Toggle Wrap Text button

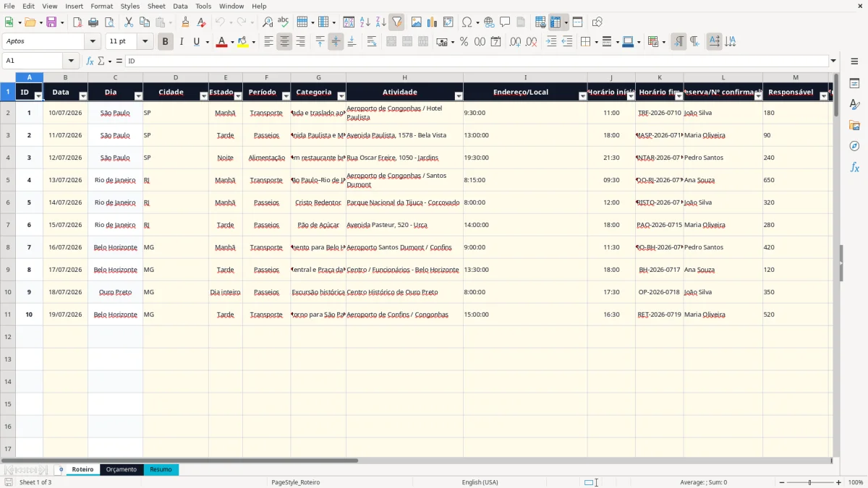coord(372,42)
